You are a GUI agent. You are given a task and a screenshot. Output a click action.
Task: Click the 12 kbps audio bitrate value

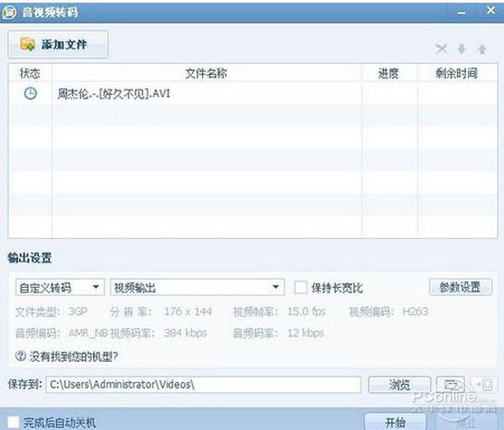click(x=306, y=333)
